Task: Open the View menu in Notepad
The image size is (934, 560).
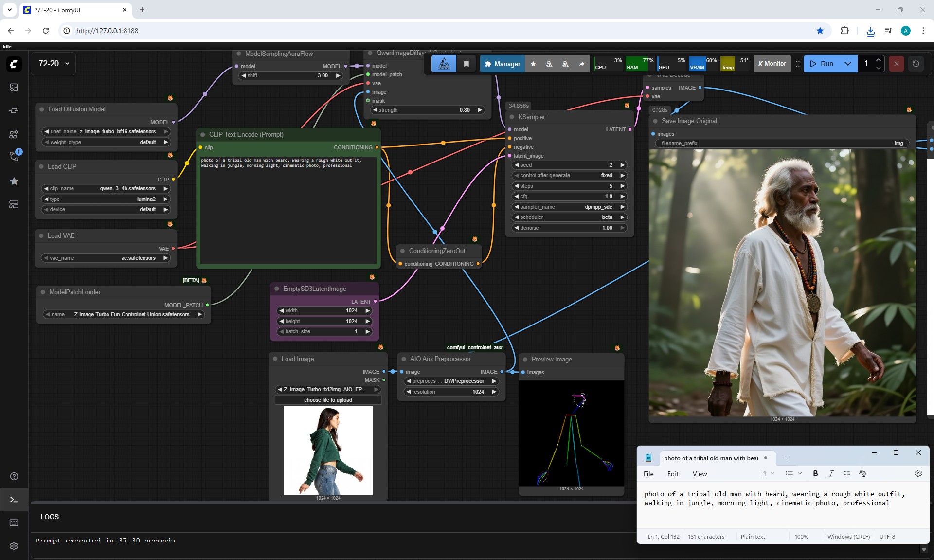Action: coord(700,474)
